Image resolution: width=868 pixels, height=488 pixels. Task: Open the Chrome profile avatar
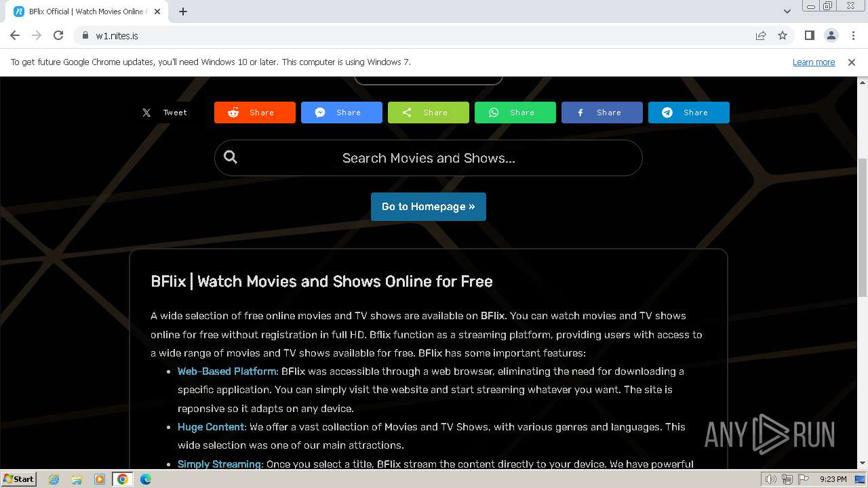tap(831, 35)
